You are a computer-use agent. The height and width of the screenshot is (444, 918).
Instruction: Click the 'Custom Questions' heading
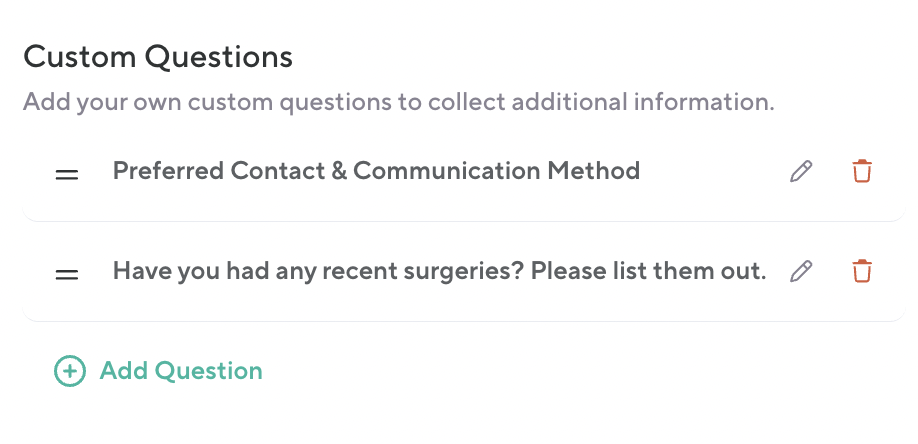[x=158, y=57]
